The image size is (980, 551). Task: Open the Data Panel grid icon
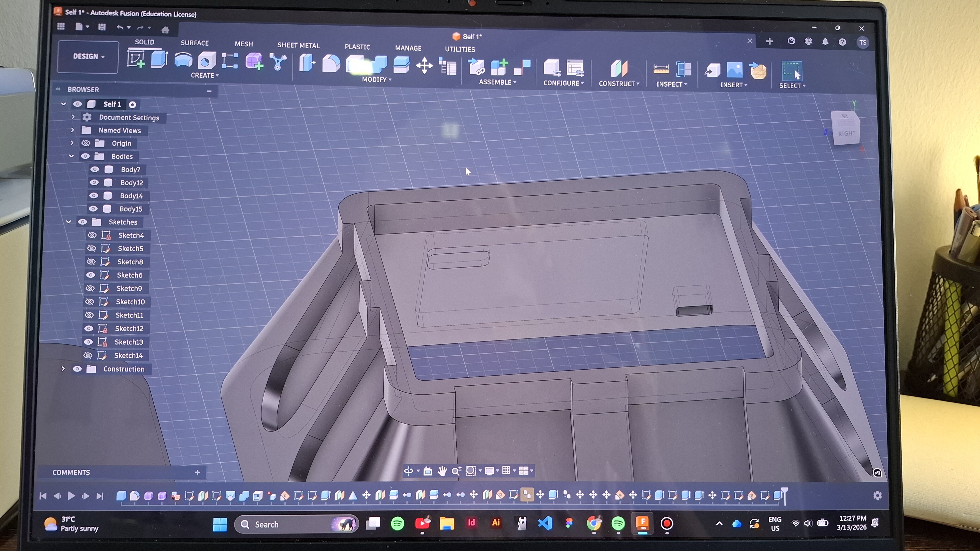coord(61,26)
